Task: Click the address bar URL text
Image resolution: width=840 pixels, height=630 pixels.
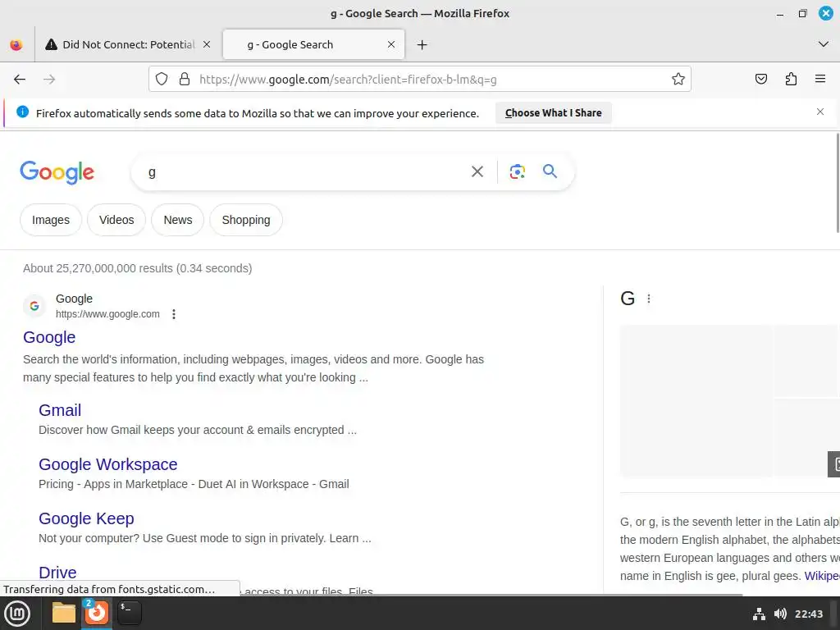Action: (348, 80)
